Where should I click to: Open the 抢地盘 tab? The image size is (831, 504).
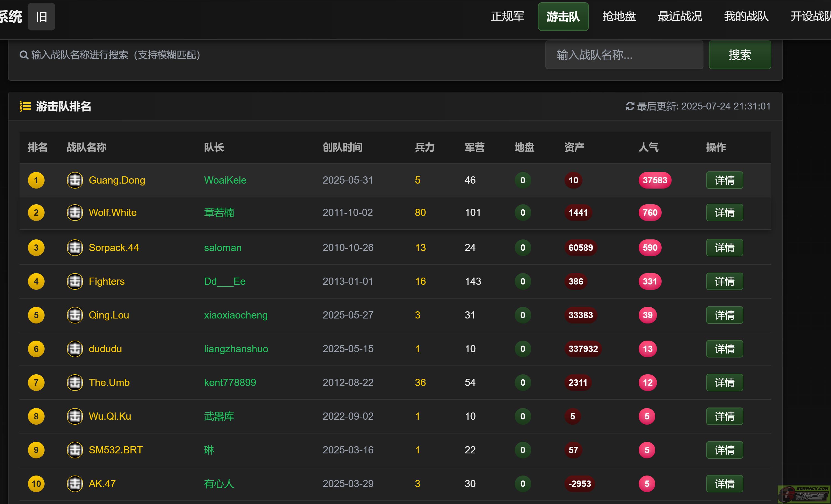coord(619,17)
